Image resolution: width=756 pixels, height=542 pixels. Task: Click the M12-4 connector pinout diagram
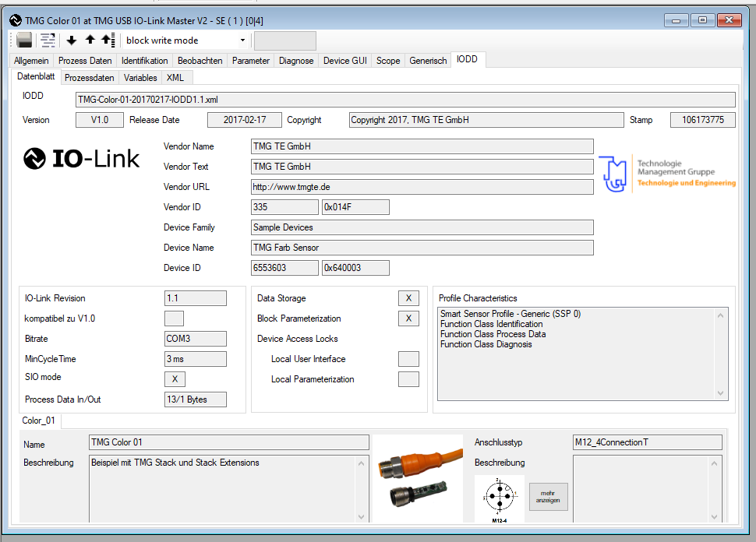(x=500, y=497)
